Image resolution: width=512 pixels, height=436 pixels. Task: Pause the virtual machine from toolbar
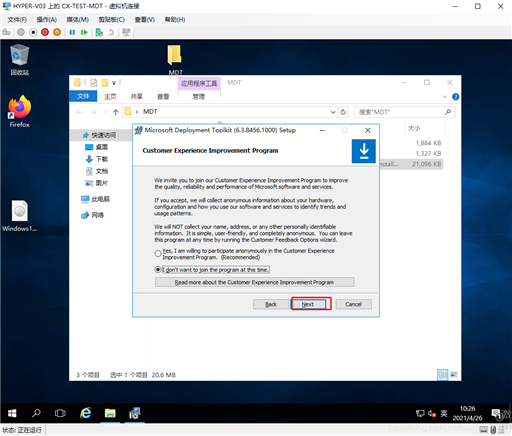click(72, 32)
